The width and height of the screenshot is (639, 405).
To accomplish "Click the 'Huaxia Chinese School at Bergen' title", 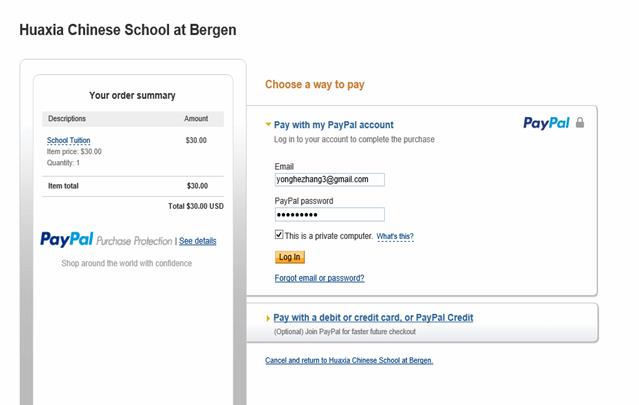I will pyautogui.click(x=128, y=30).
